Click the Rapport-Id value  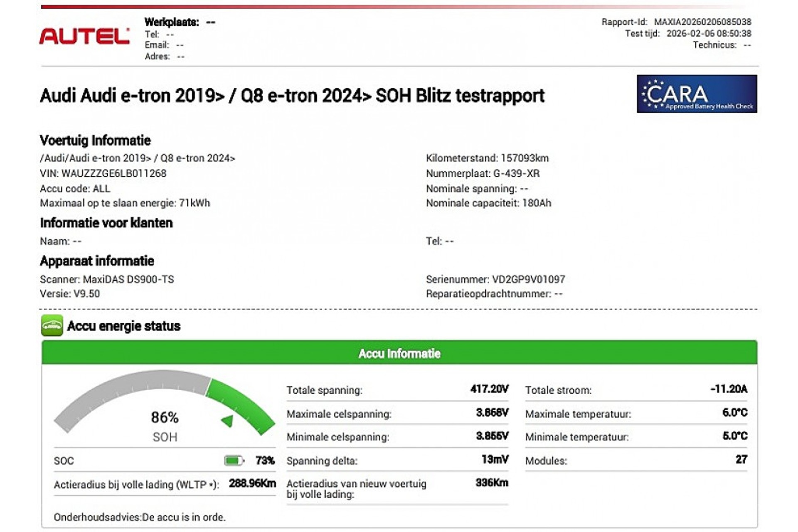(x=702, y=22)
